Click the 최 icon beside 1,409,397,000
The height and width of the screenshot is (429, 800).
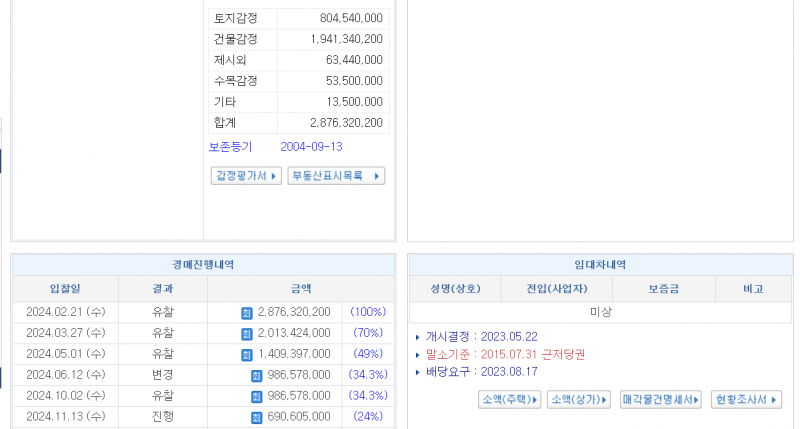246,354
